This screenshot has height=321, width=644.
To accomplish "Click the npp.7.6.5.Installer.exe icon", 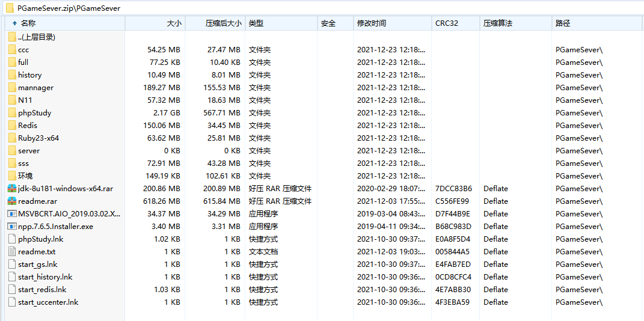I will point(13,226).
